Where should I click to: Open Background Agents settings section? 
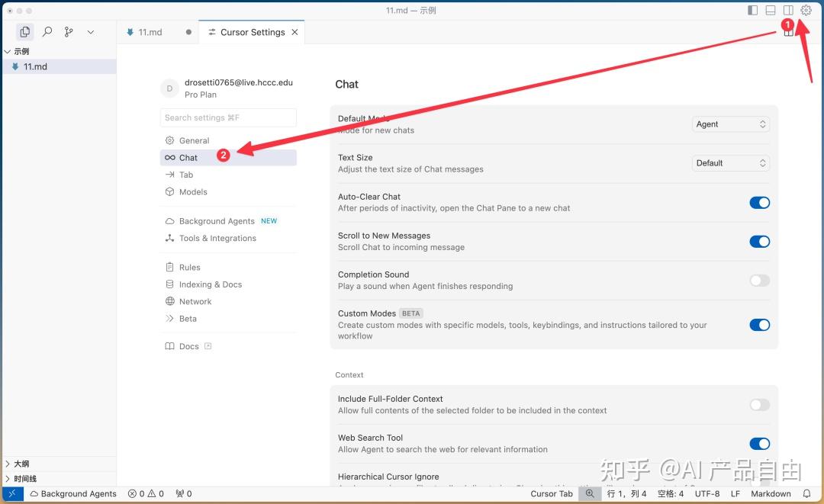click(x=228, y=221)
